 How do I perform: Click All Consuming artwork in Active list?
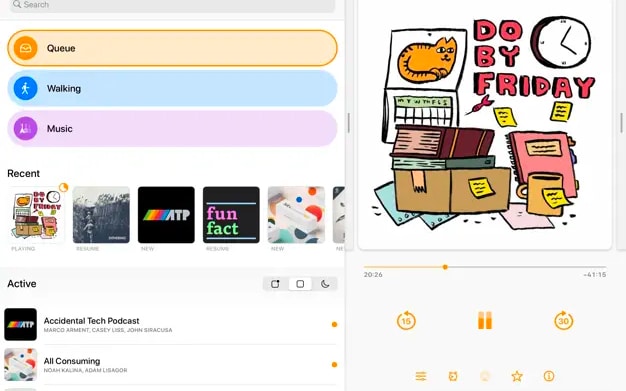[x=20, y=365]
